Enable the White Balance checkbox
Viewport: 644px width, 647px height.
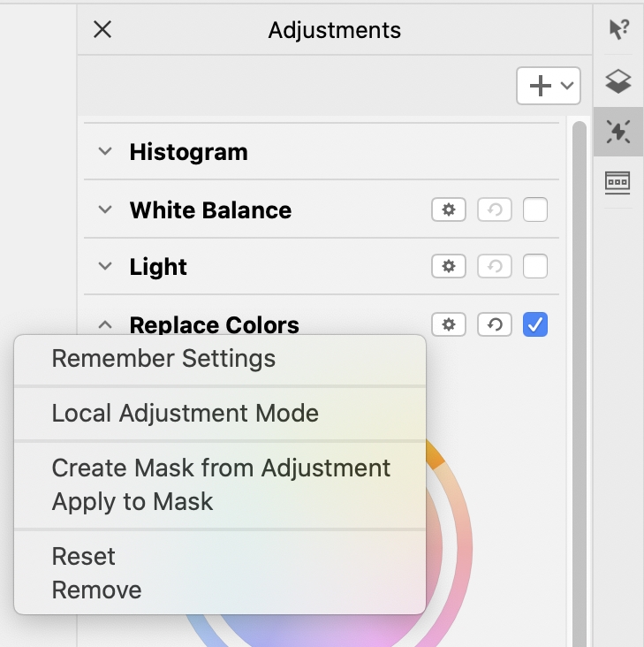[x=535, y=210]
